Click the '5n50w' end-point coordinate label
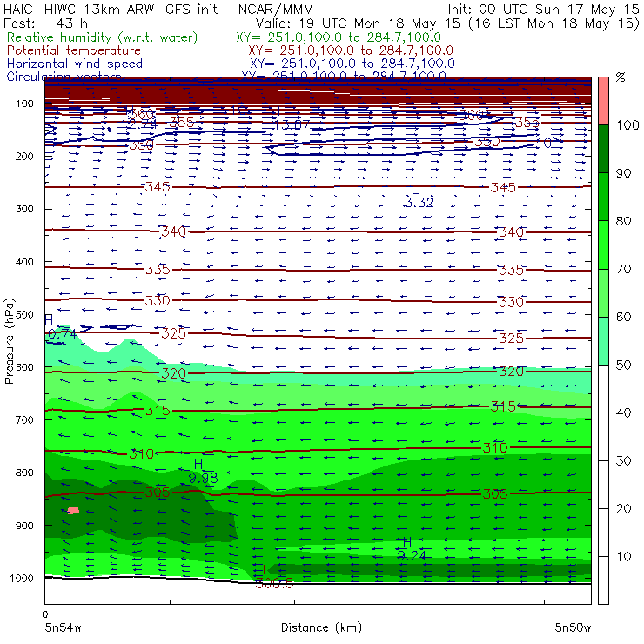 573,627
